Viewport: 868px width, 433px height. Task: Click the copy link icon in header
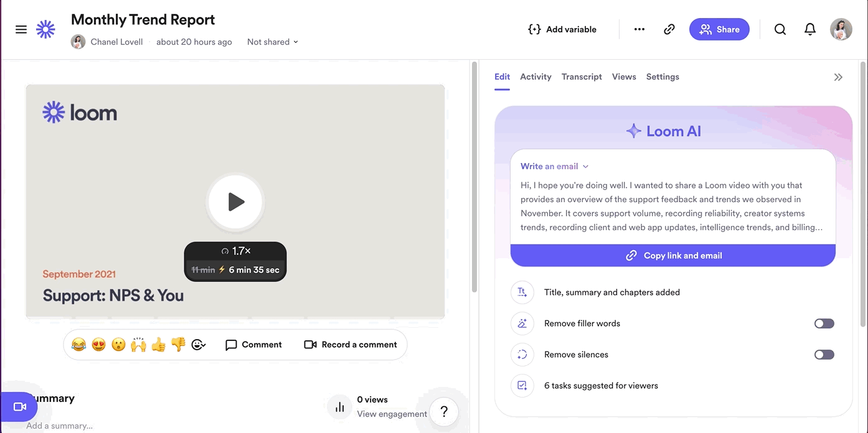click(x=669, y=29)
